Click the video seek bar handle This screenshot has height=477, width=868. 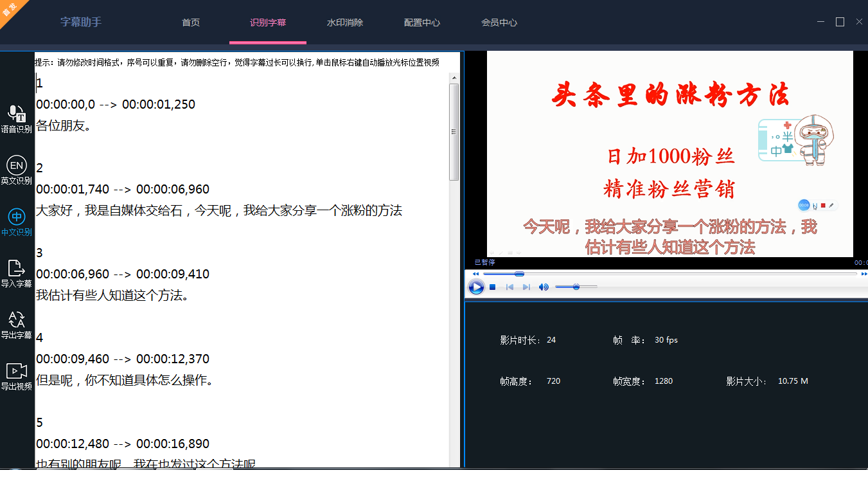(x=519, y=274)
